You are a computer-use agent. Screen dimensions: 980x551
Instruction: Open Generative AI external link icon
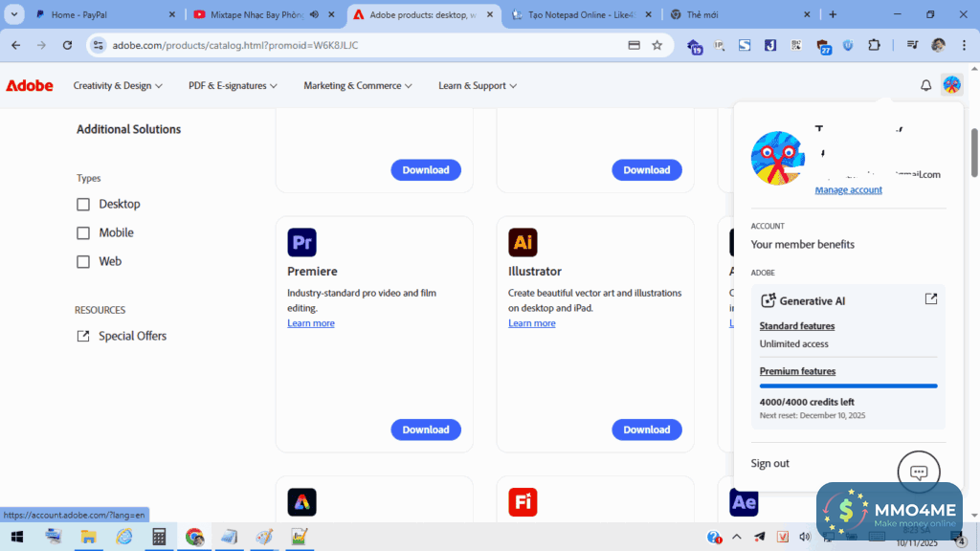point(930,299)
